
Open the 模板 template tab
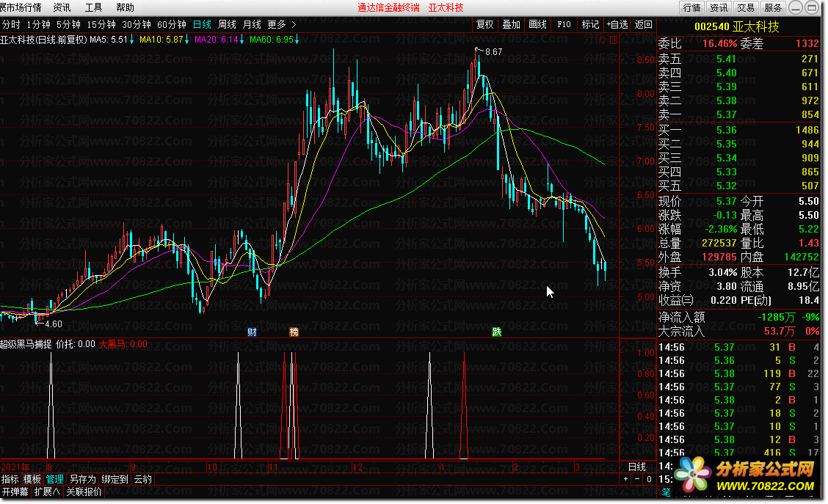(32, 479)
